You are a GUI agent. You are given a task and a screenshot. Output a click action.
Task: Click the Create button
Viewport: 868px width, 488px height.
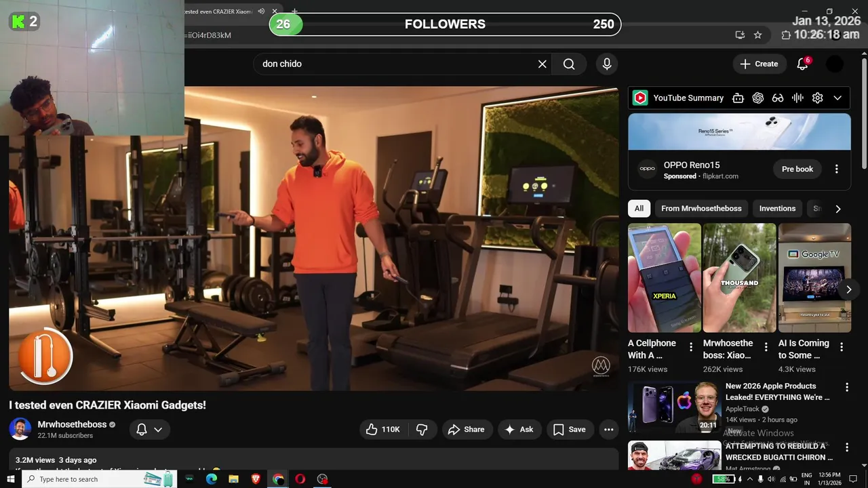pos(759,64)
